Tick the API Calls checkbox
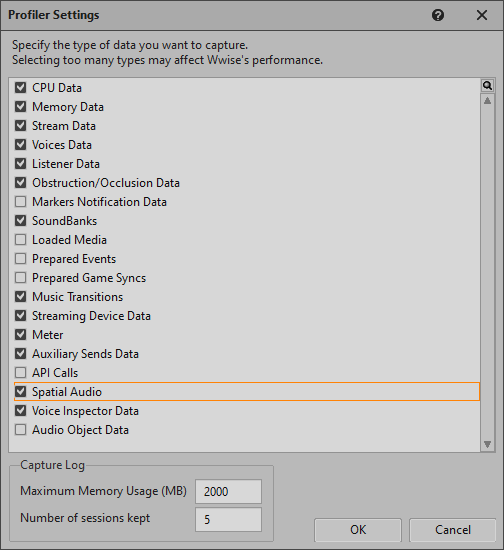Viewport: 504px width, 550px height. pos(20,373)
